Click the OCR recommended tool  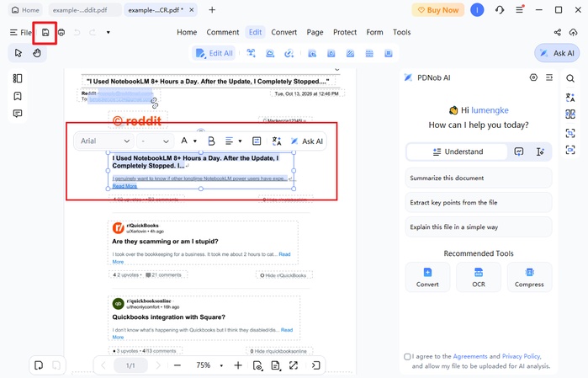click(x=479, y=277)
